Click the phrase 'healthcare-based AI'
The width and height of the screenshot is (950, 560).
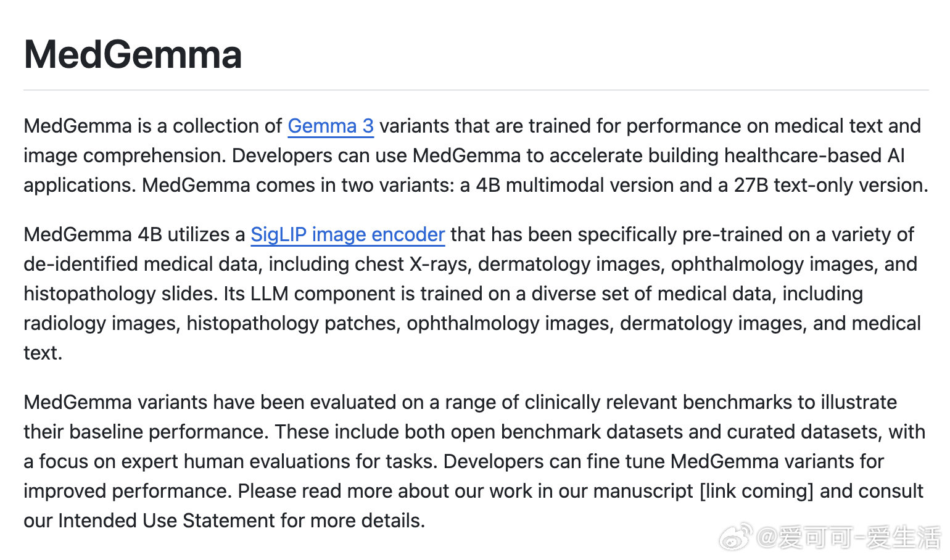[814, 155]
